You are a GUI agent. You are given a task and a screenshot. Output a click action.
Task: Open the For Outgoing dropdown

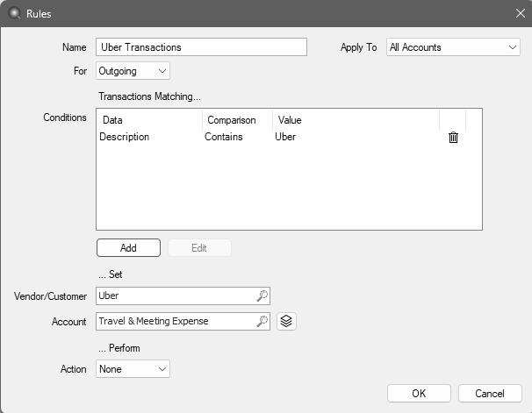pyautogui.click(x=133, y=71)
